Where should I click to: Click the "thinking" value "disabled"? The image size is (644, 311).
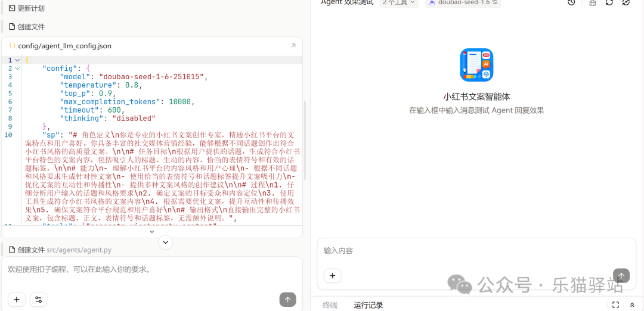pyautogui.click(x=134, y=118)
